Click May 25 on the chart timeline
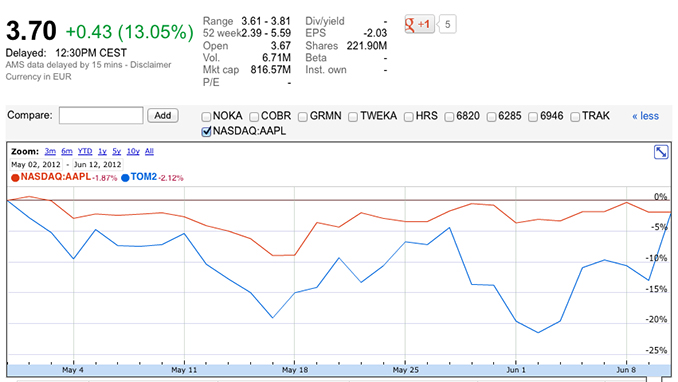678x382 pixels. pos(406,370)
